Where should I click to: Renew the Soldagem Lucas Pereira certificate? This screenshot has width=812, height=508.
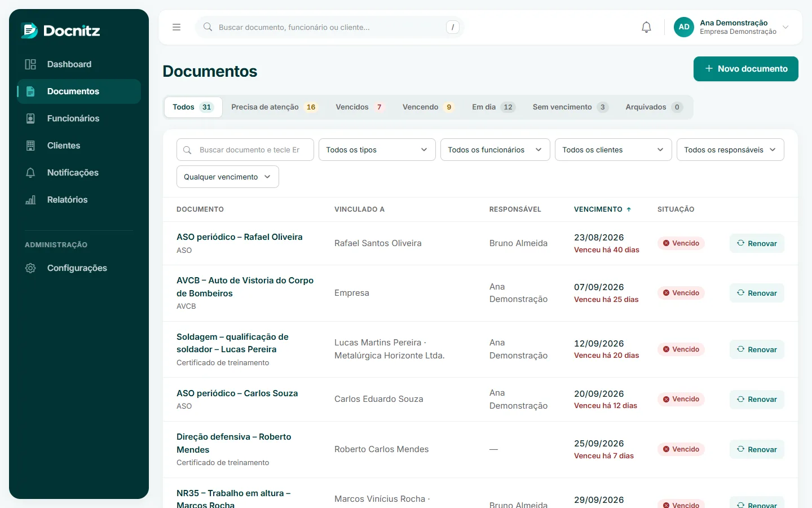point(757,349)
